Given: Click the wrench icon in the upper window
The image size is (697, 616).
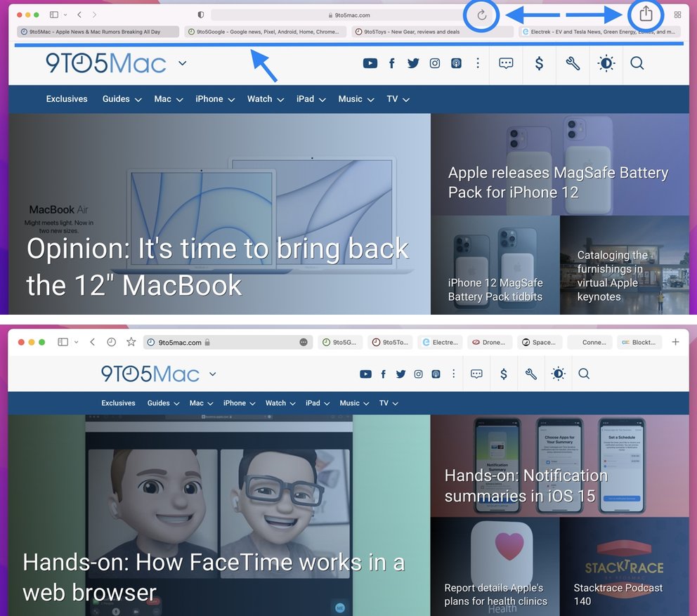Looking at the screenshot, I should (573, 63).
